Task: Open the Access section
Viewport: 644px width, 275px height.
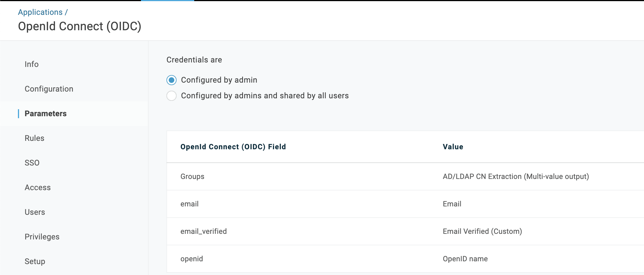Action: pos(38,187)
